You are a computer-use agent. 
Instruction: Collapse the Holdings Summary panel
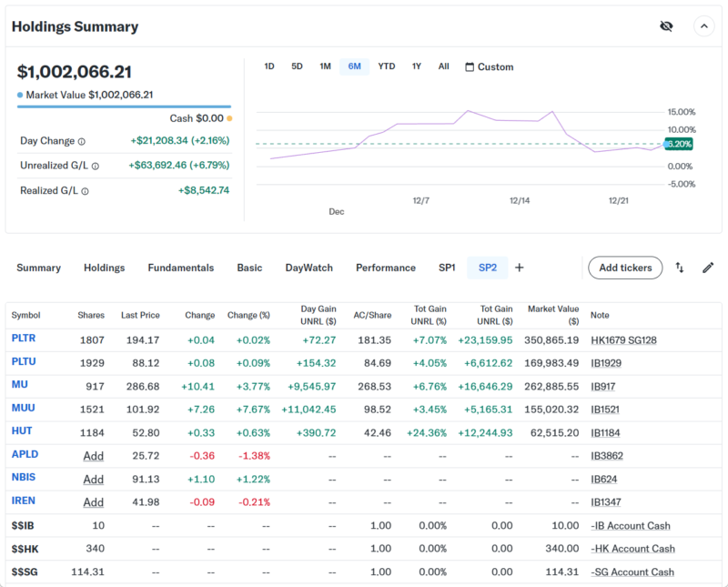[703, 26]
